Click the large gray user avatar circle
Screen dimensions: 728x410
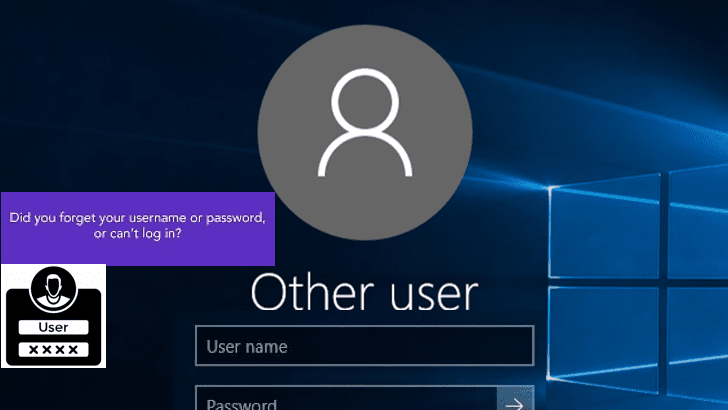point(364,126)
